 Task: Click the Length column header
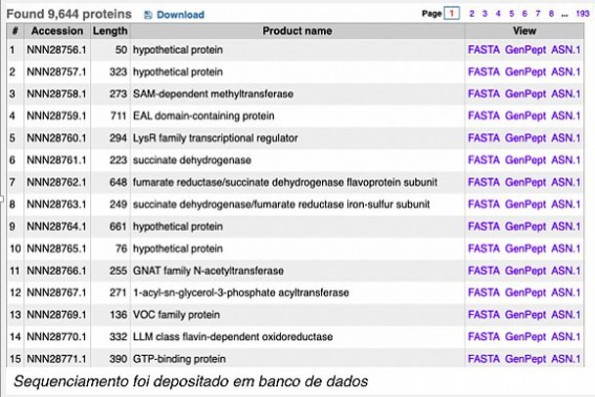tap(110, 31)
